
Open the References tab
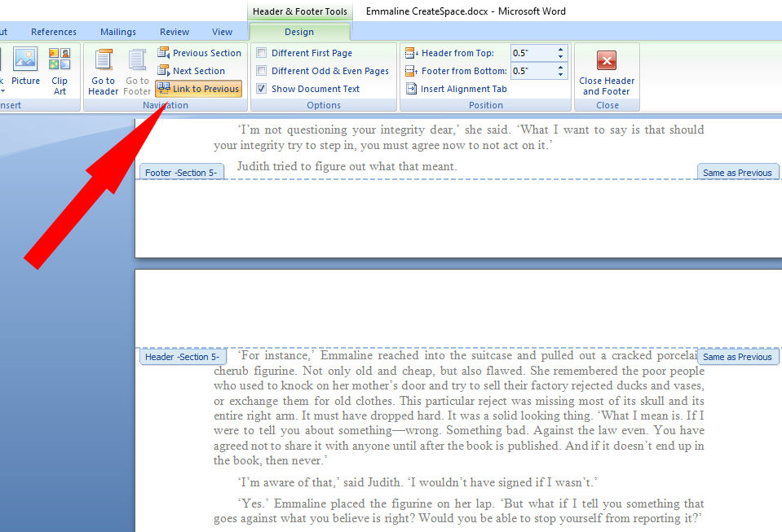pos(54,32)
